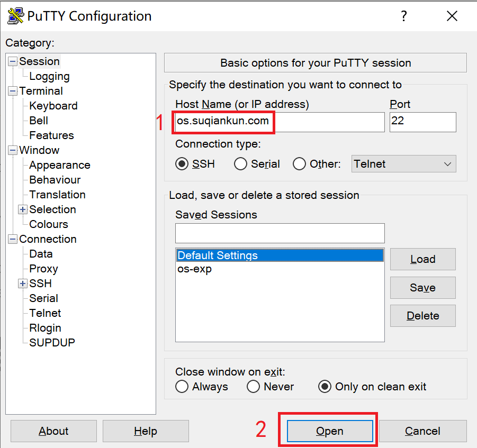477x448 pixels.
Task: Delete the selected session
Action: tap(422, 316)
